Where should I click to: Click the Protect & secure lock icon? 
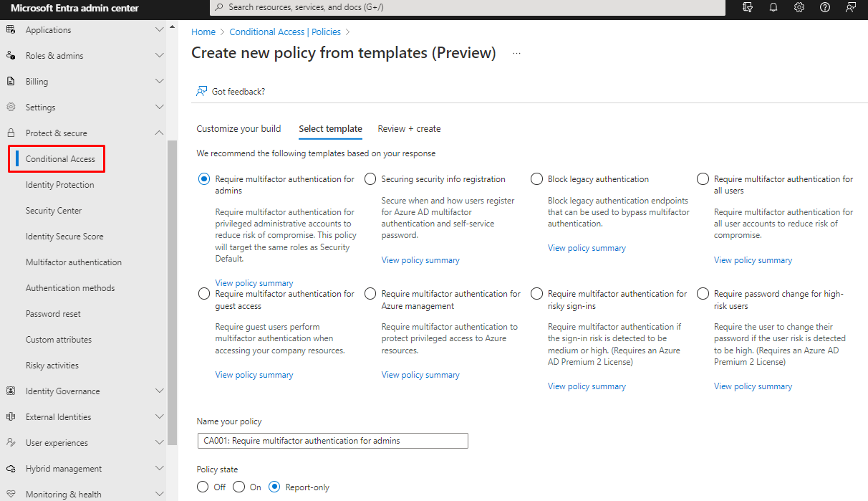point(11,133)
